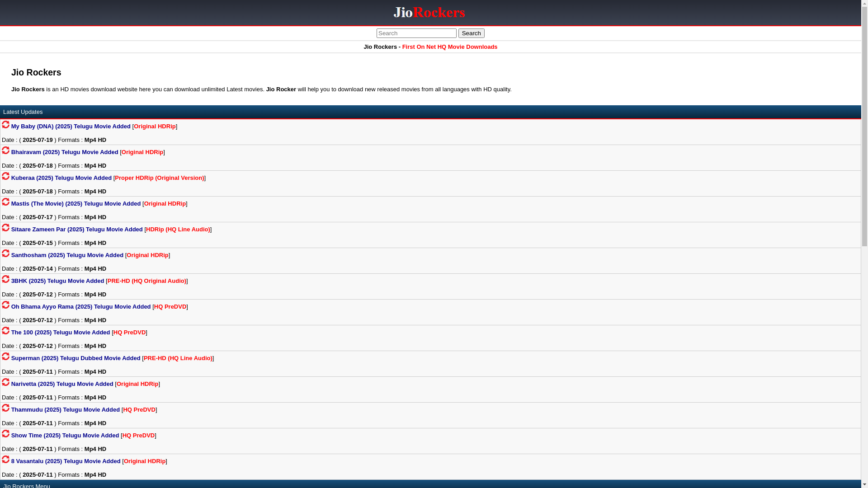Image resolution: width=868 pixels, height=488 pixels.
Task: Open Thammudu (2025) Telugu Movie link
Action: click(x=66, y=410)
